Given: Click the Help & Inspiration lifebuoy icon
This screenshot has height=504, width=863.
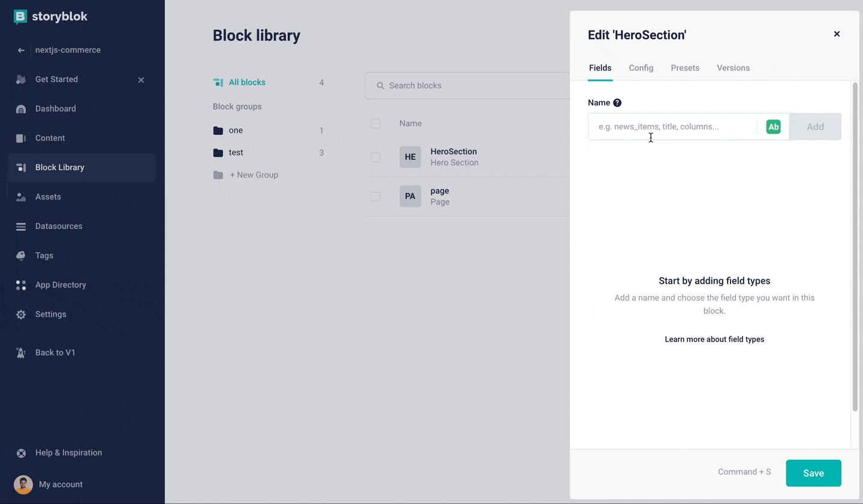Looking at the screenshot, I should [x=21, y=453].
